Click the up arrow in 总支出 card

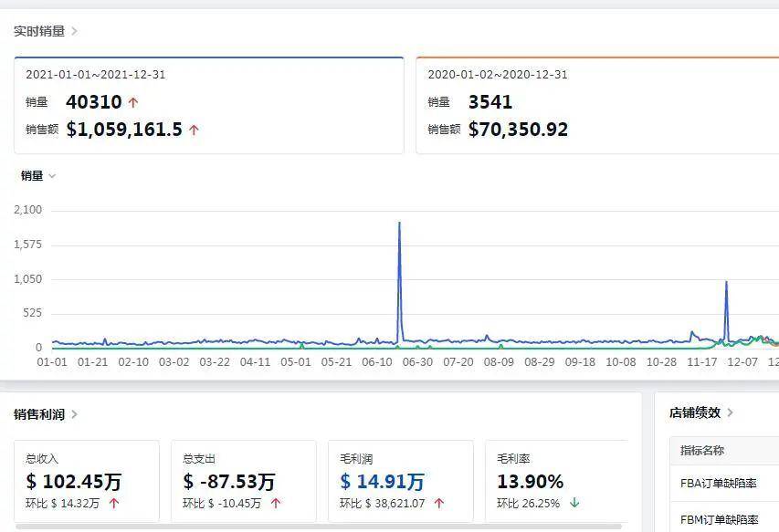(276, 503)
